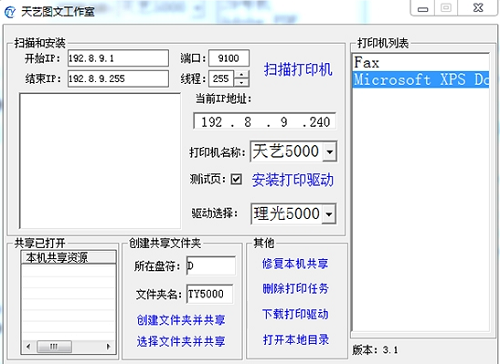500x364 pixels.
Task: Open the 驱动选择 dropdown arrow
Action: pyautogui.click(x=329, y=214)
